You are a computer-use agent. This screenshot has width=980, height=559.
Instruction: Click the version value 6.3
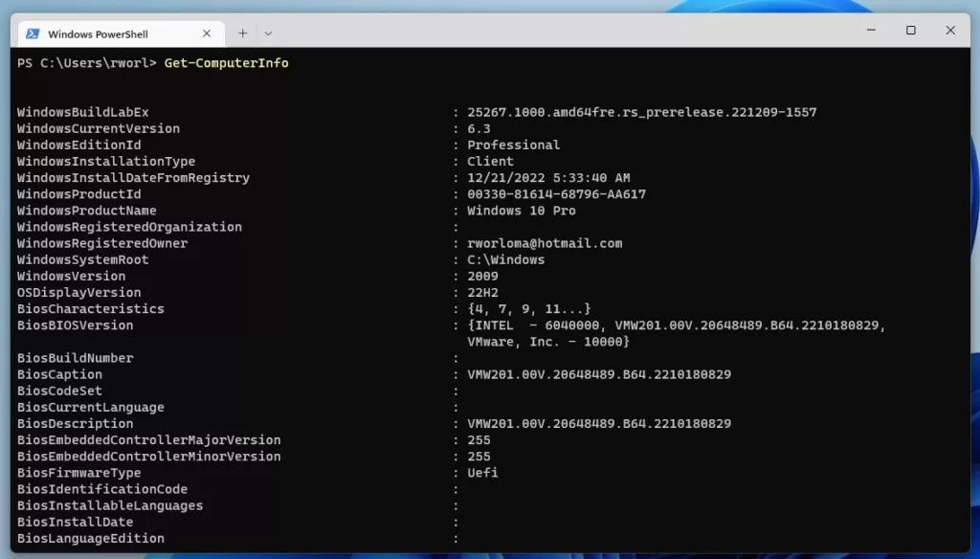[x=479, y=129]
